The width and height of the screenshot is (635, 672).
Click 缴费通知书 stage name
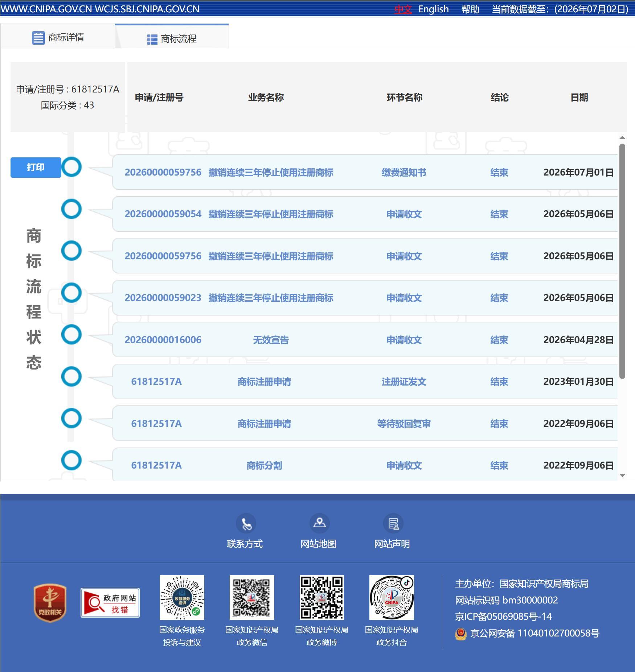coord(404,172)
